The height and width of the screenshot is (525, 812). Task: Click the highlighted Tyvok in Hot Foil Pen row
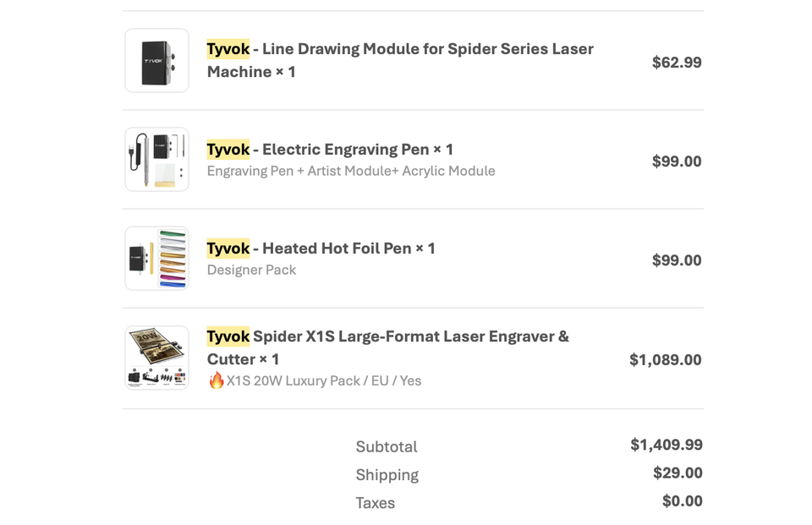[x=228, y=249]
